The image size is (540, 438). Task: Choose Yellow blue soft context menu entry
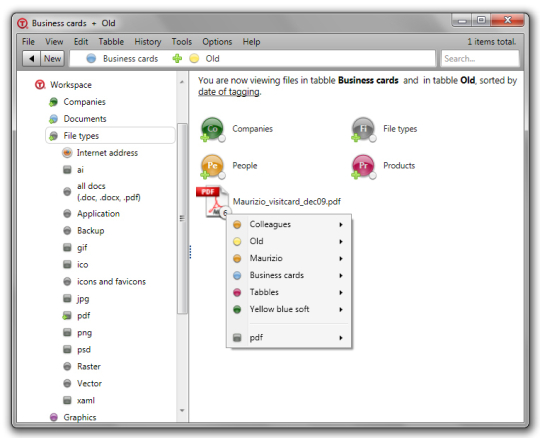(289, 309)
